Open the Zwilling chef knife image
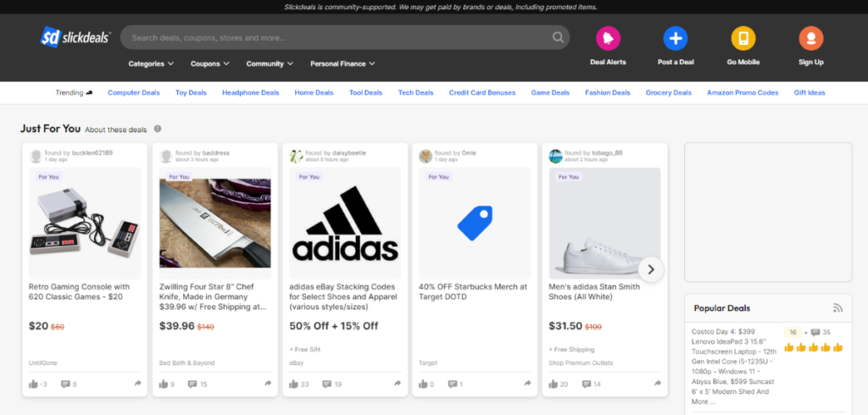 click(x=215, y=223)
